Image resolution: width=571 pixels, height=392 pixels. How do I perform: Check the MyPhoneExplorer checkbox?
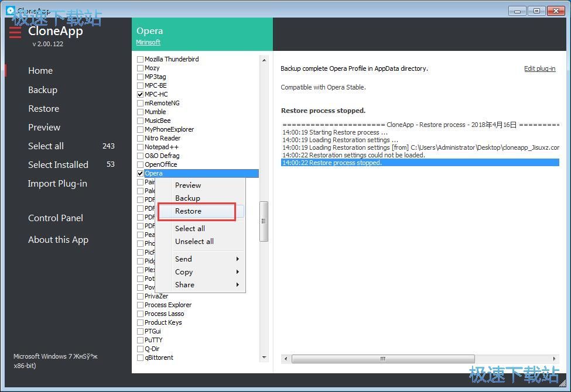point(140,129)
